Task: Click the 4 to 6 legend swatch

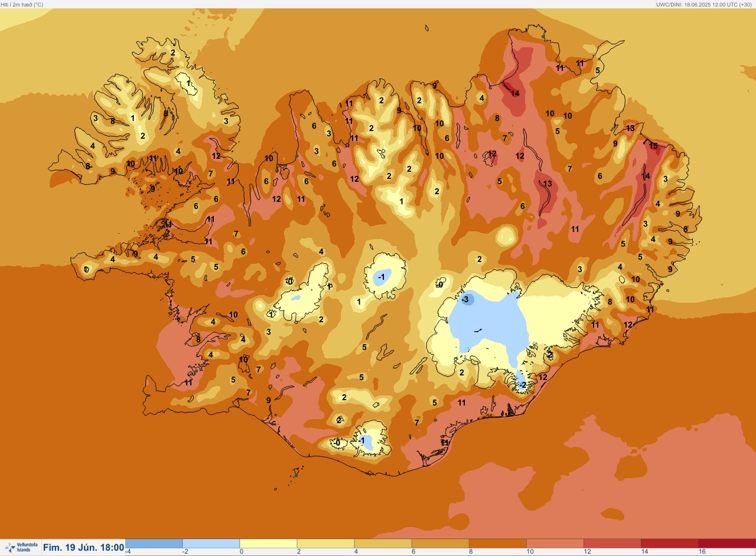Action: click(383, 543)
